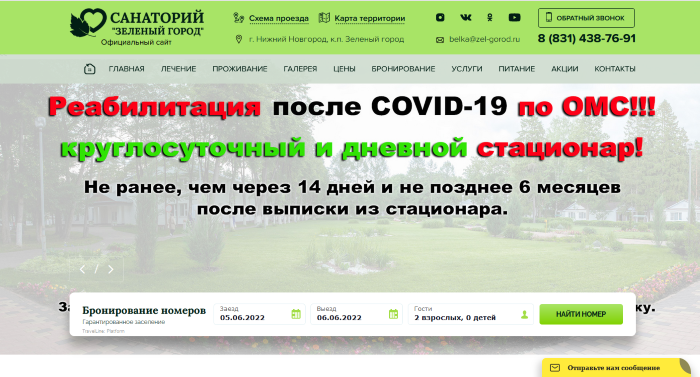Screen dimensions: 700x377
Task: Open the Odnoklassniki social icon
Action: point(490,17)
